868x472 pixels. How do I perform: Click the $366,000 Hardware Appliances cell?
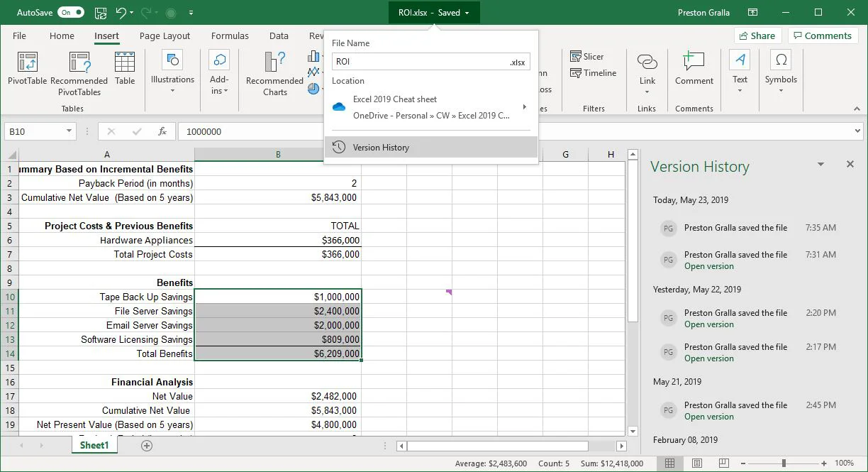278,240
